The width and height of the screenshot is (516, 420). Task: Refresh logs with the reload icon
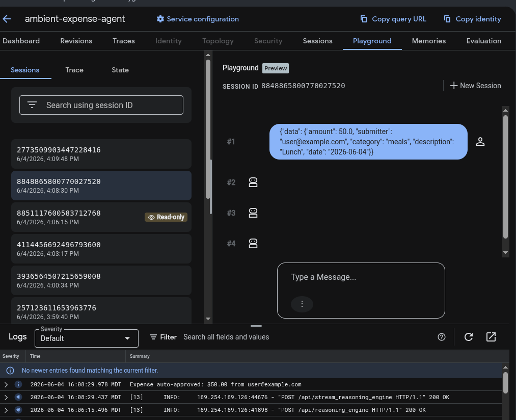[469, 337]
